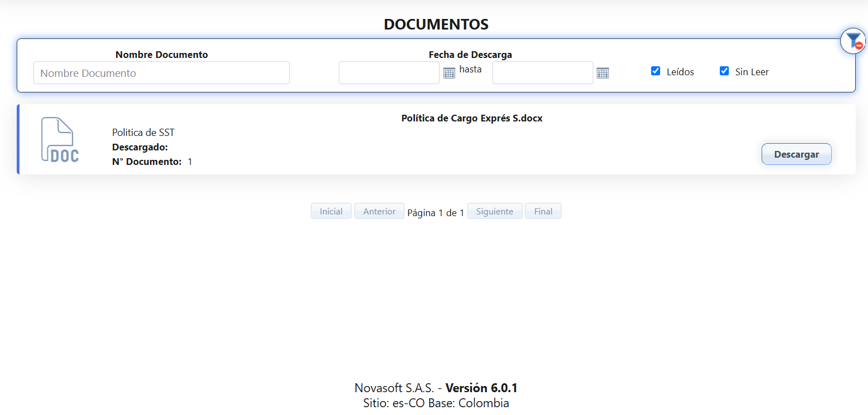
Task: Toggle the Sin Leer checkbox
Action: click(x=724, y=71)
